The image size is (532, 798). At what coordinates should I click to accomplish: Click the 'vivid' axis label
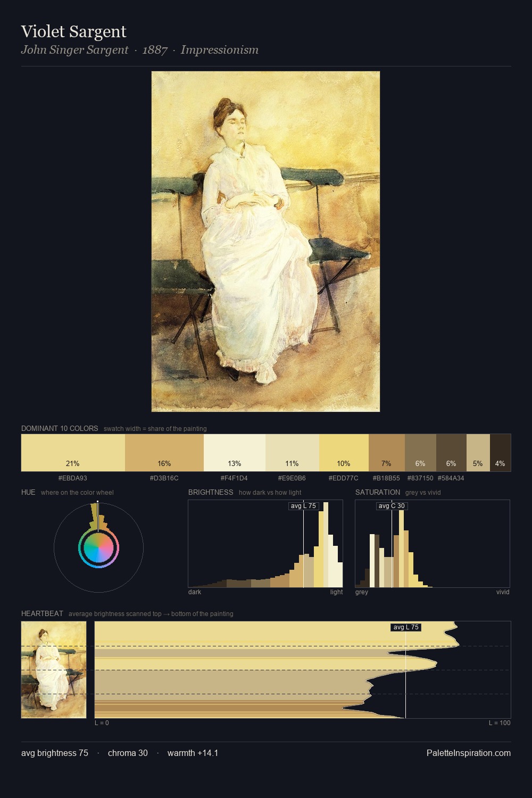pos(503,592)
